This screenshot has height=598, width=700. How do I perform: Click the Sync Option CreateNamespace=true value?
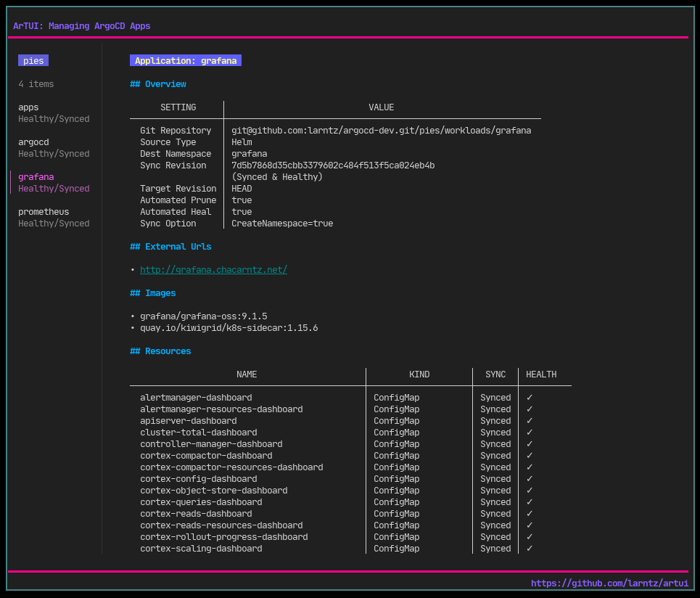[x=282, y=224]
